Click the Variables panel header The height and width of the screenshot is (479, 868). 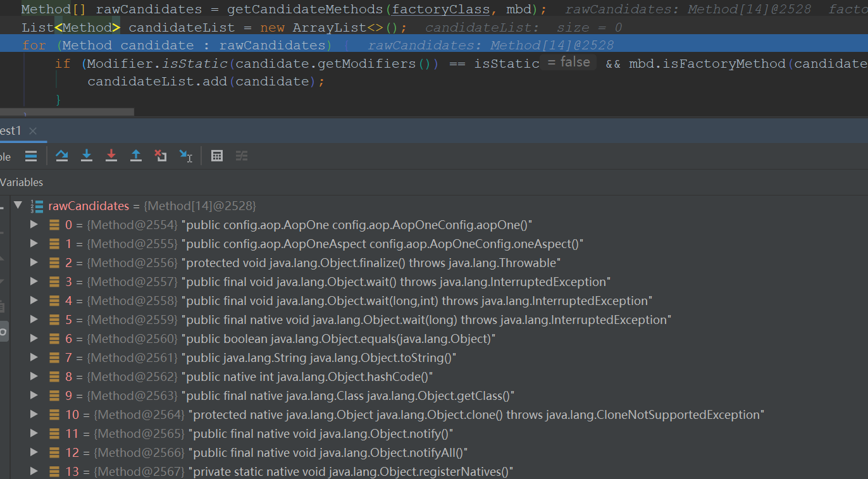[x=22, y=182]
